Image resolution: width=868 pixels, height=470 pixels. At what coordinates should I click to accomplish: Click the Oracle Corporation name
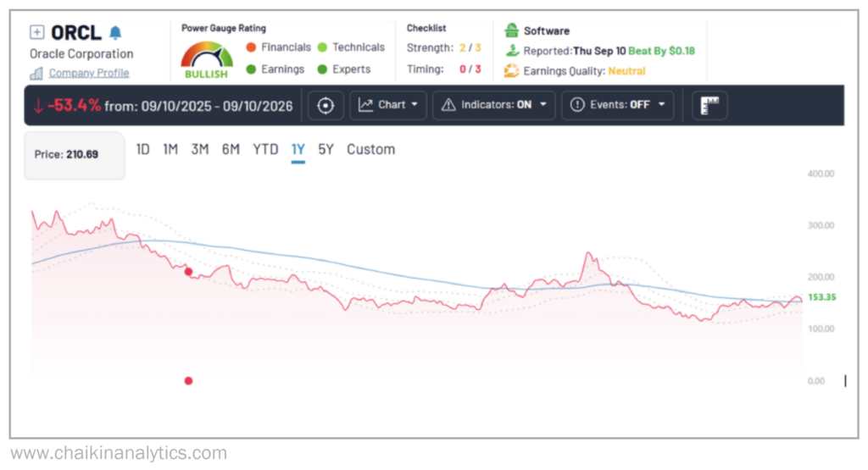click(x=81, y=53)
